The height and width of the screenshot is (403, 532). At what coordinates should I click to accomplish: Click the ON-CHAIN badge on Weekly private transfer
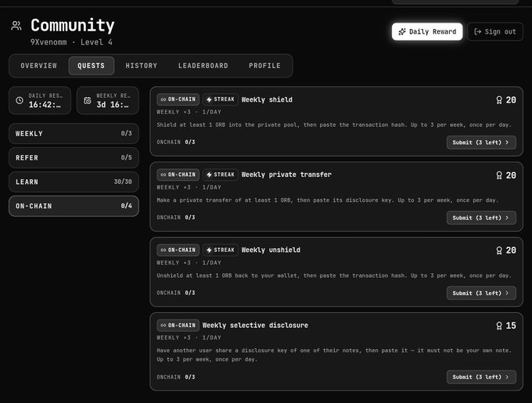click(178, 175)
